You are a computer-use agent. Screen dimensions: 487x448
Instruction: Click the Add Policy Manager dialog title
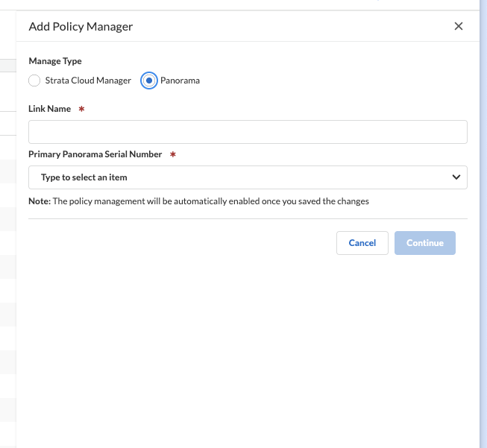[81, 27]
